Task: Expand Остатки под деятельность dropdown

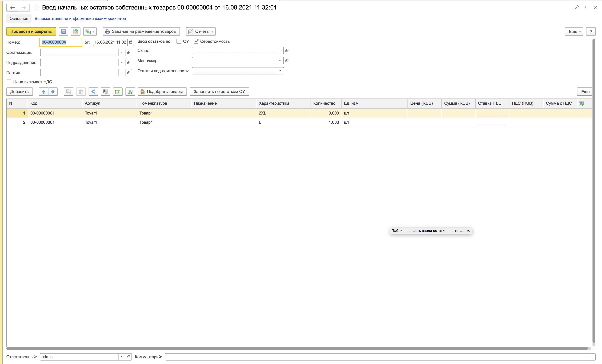Action: tap(280, 71)
